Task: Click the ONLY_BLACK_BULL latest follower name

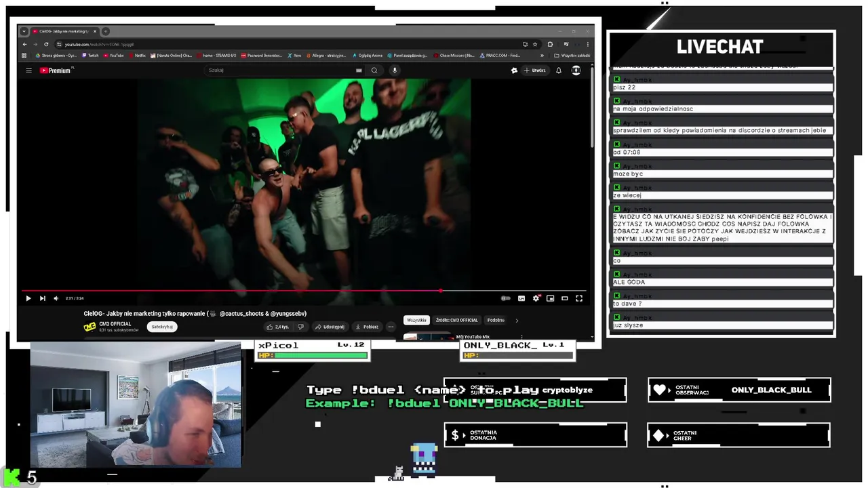Action: coord(771,390)
